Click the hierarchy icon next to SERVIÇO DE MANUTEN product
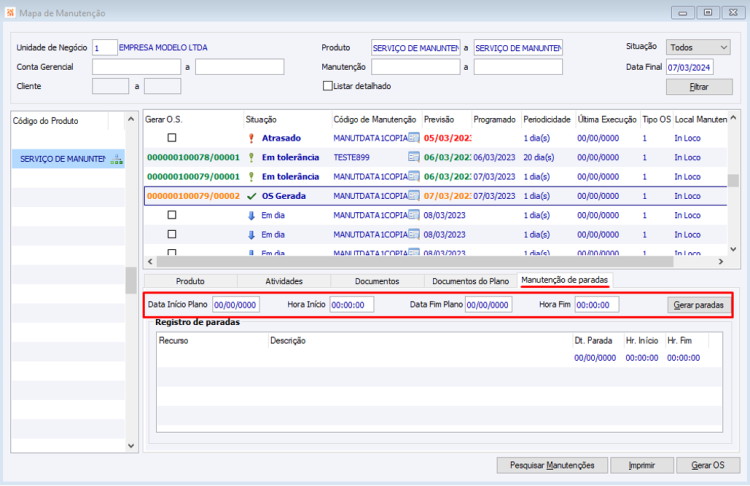The image size is (750, 486). [x=116, y=159]
